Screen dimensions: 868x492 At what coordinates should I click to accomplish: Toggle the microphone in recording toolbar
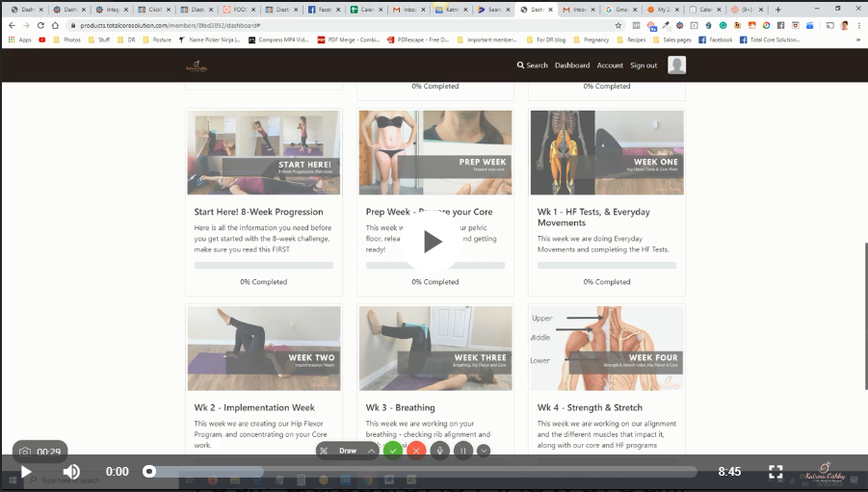pyautogui.click(x=440, y=450)
